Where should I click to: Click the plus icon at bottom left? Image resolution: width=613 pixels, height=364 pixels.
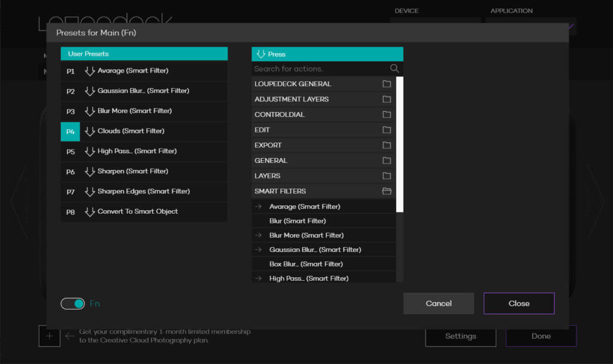[x=49, y=336]
